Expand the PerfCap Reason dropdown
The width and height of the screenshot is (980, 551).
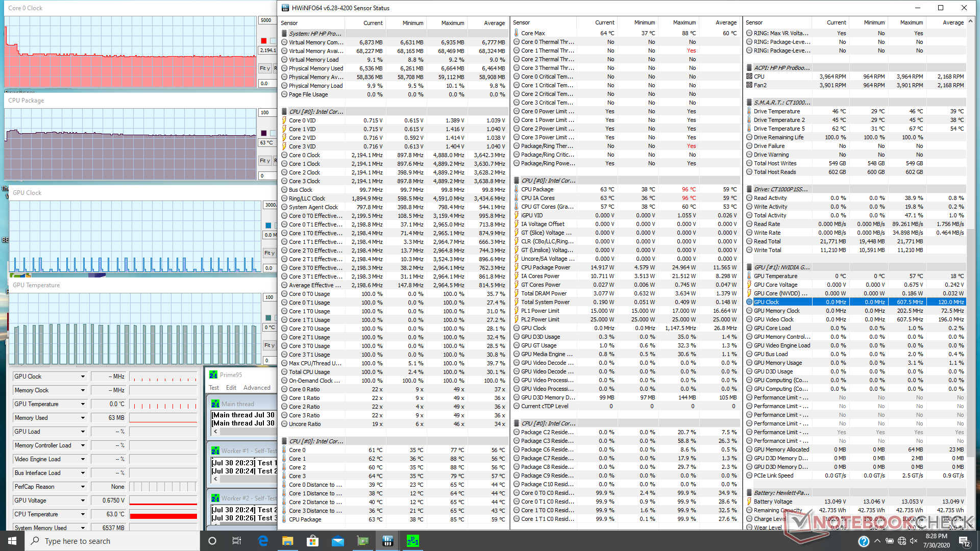click(83, 487)
